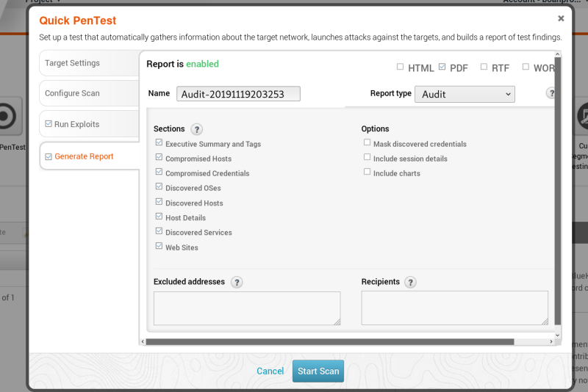Click the report Name input field
Image resolution: width=588 pixels, height=392 pixels.
click(238, 94)
